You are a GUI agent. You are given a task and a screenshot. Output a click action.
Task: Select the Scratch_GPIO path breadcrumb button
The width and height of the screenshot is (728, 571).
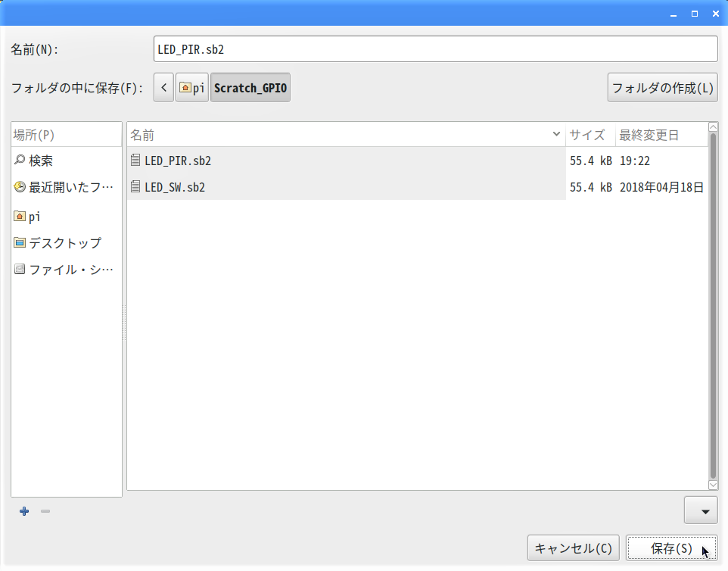[250, 88]
